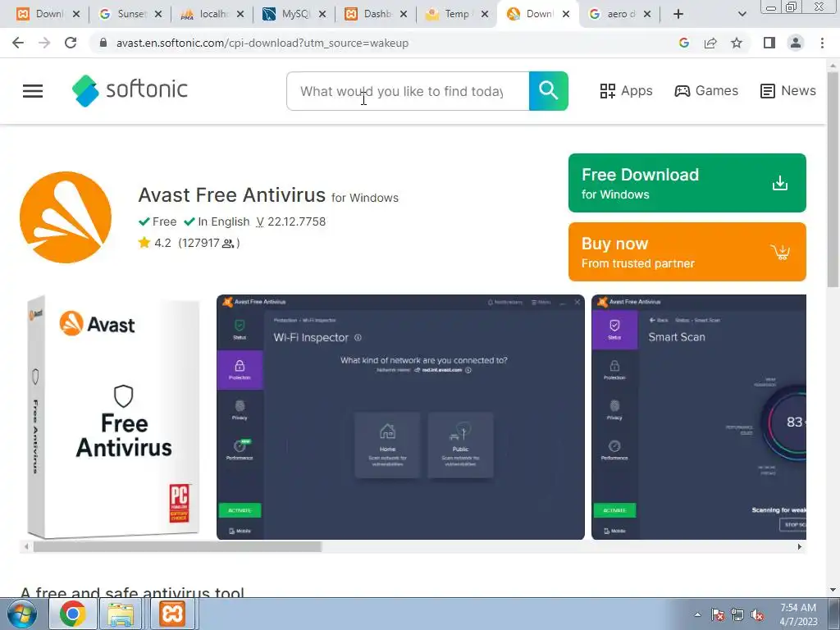Click the padlock site info icon
This screenshot has height=630, width=840.
click(103, 43)
